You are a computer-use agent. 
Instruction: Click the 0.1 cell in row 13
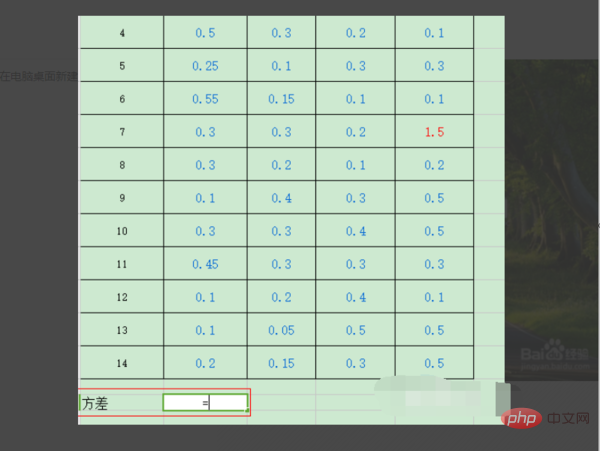click(205, 330)
